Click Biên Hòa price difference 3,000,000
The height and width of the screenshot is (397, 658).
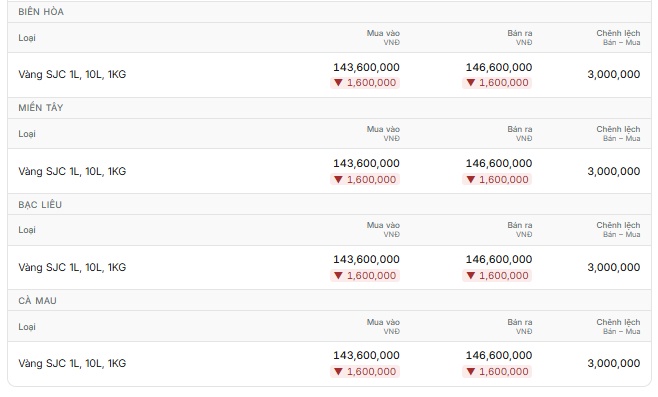coord(614,75)
